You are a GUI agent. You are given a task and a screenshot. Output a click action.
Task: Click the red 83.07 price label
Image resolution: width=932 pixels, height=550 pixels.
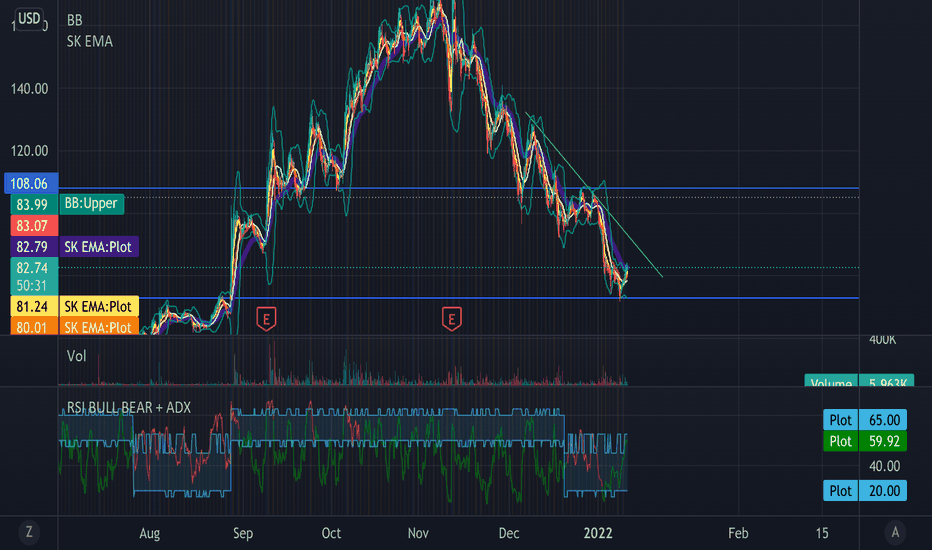(x=34, y=225)
